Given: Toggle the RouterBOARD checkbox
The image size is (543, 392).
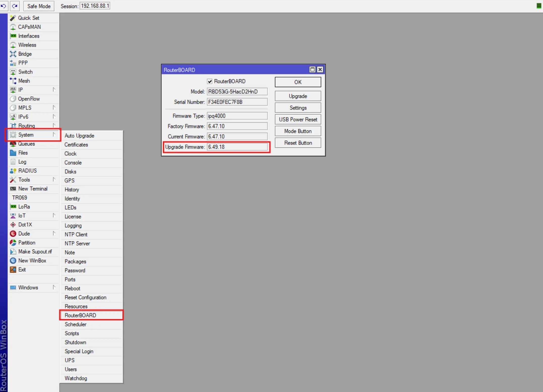Looking at the screenshot, I should [x=210, y=81].
